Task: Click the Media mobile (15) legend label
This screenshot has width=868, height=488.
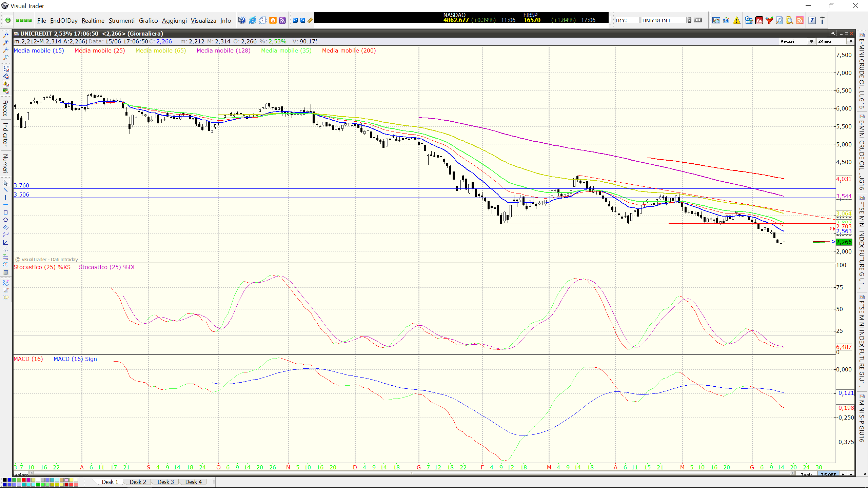Action: click(x=39, y=50)
